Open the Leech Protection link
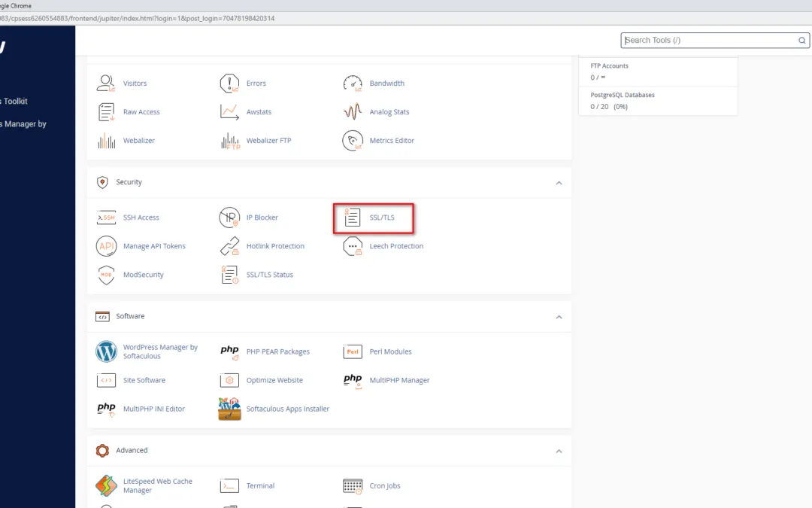This screenshot has width=812, height=508. click(x=396, y=246)
